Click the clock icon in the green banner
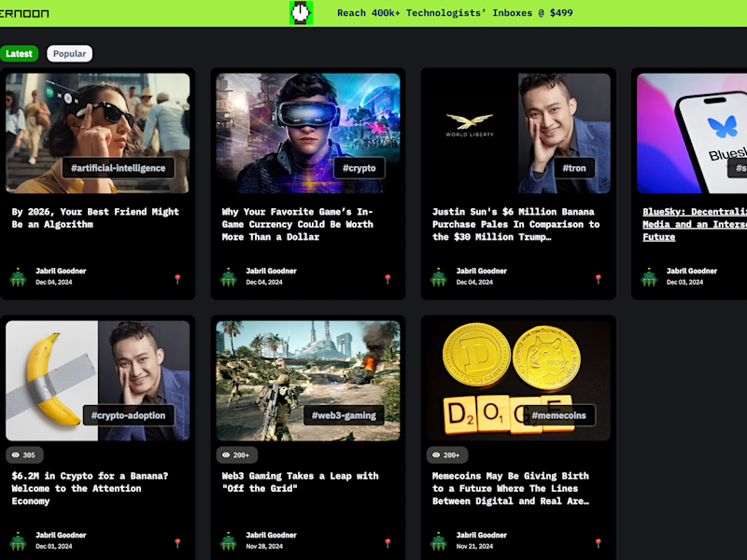747x560 pixels. pyautogui.click(x=301, y=13)
